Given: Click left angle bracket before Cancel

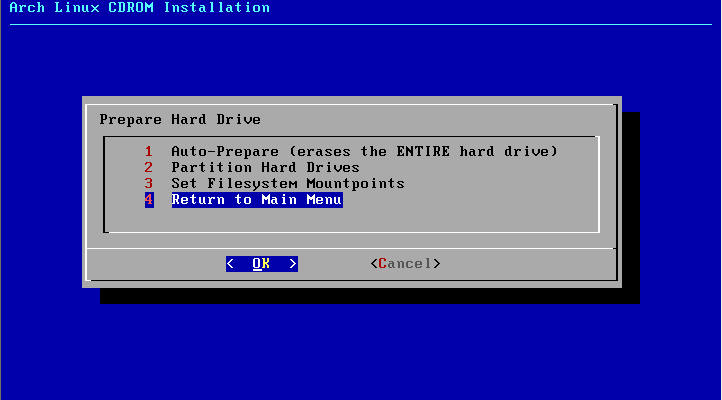Looking at the screenshot, I should pos(374,264).
